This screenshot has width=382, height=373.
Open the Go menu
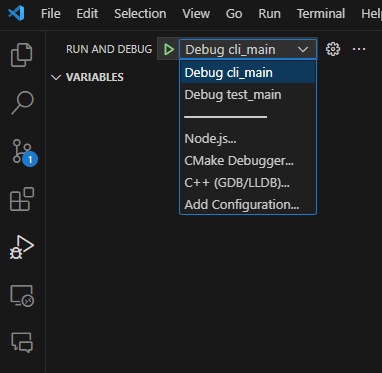(234, 14)
